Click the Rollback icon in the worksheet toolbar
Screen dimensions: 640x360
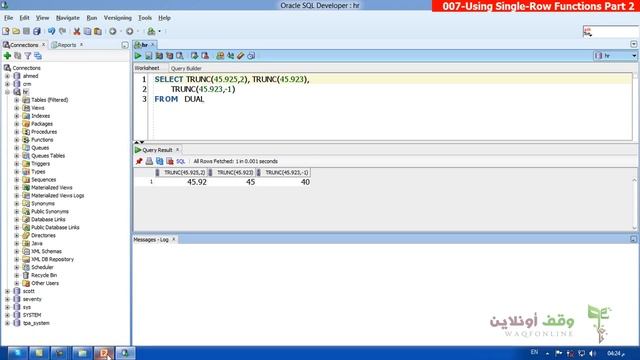(x=205, y=56)
